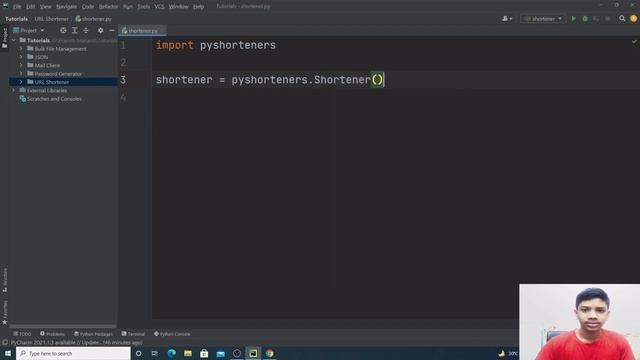Open the shortener run configuration dropdown
Viewport: 640px width, 360px height.
(x=543, y=19)
